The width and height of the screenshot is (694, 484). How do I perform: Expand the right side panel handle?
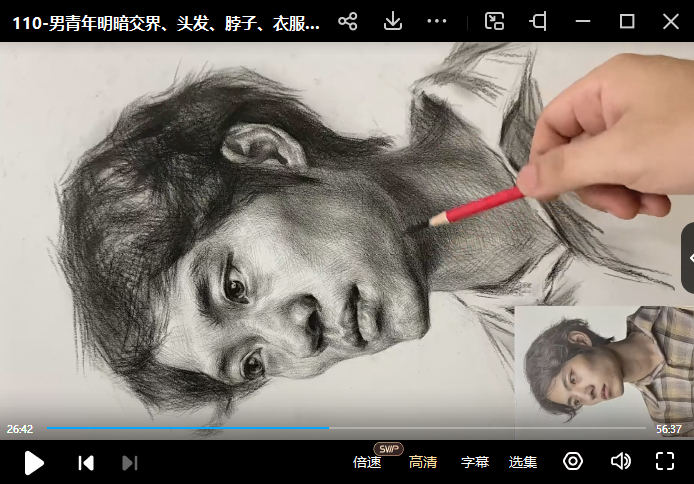coord(688,258)
